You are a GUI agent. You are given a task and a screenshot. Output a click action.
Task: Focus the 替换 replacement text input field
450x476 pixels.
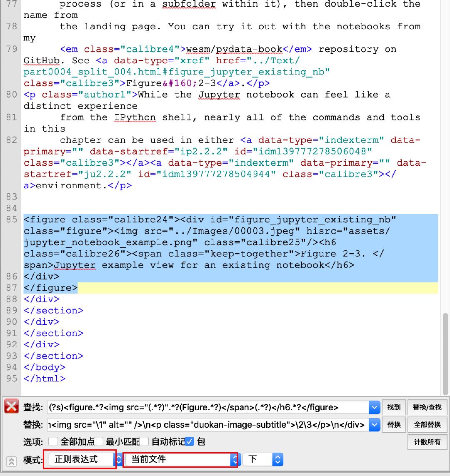208,425
